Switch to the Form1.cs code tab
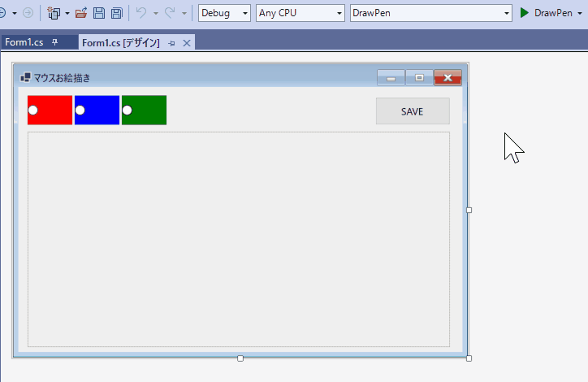Screen dimensions: 588x382 tap(24, 42)
